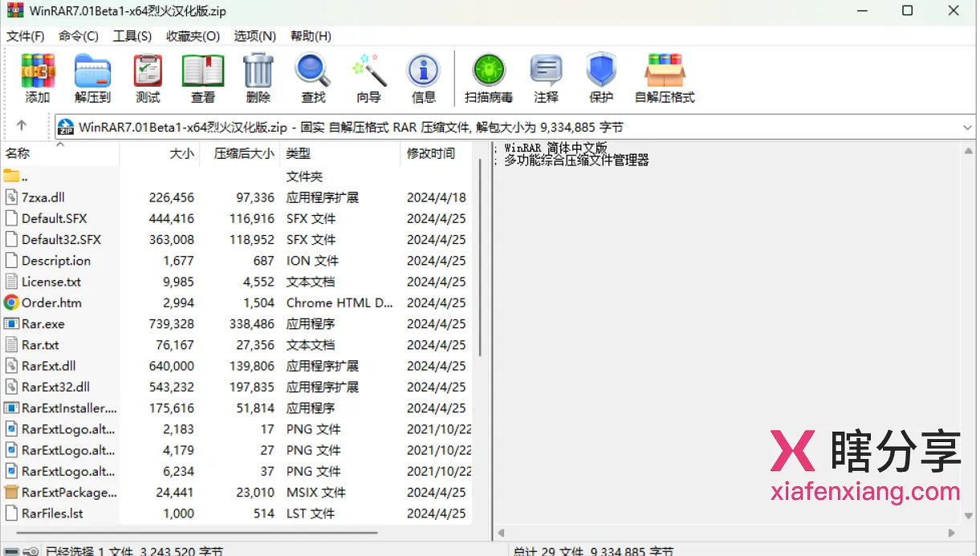This screenshot has height=556, width=980.
Task: Click the Extract To (解压到) icon
Action: point(92,79)
